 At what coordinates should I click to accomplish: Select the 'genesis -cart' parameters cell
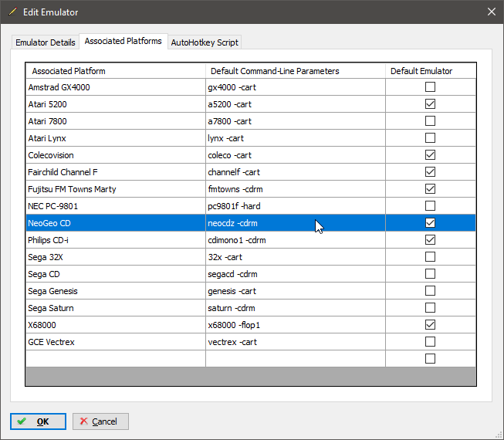[x=296, y=291]
